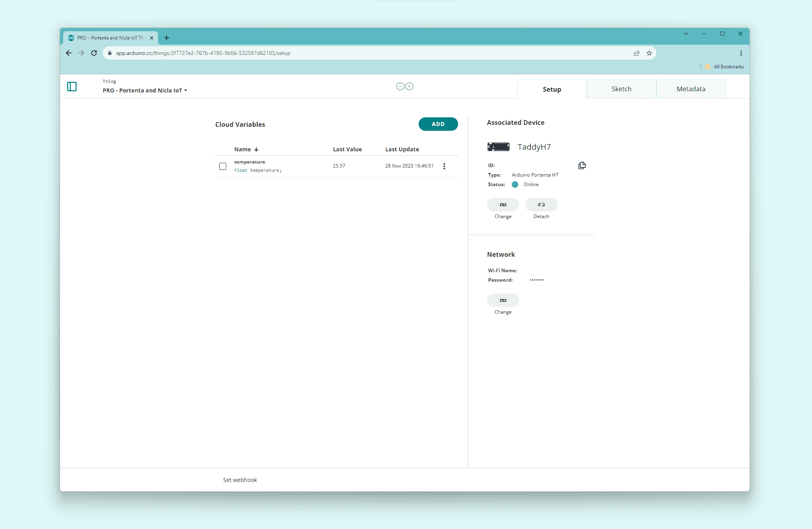Viewport: 812px width, 529px height.
Task: Click the Arduino infinity logo
Action: pos(404,86)
